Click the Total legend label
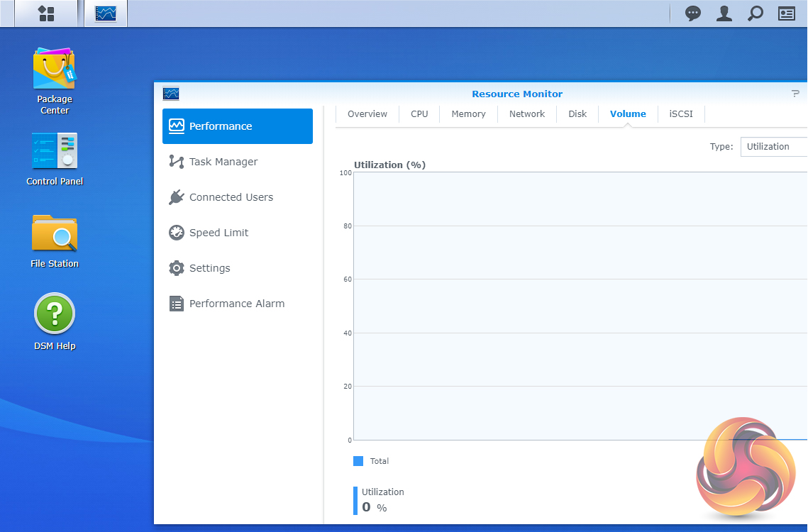Image resolution: width=808 pixels, height=532 pixels. pos(380,461)
